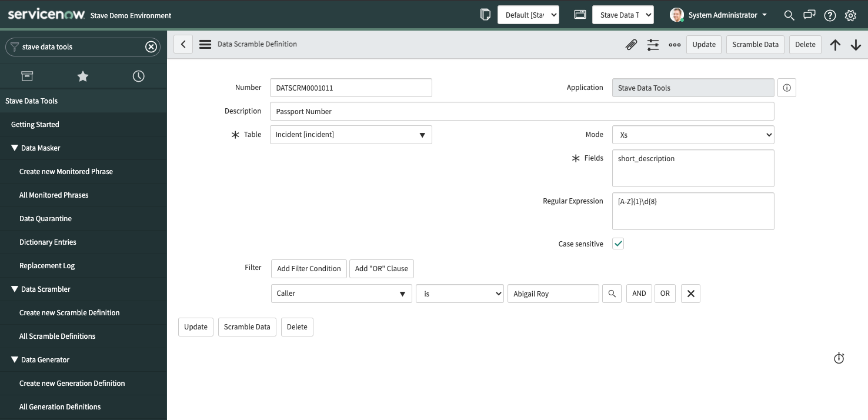Remove the Caller filter condition row
The height and width of the screenshot is (420, 868).
tap(690, 294)
